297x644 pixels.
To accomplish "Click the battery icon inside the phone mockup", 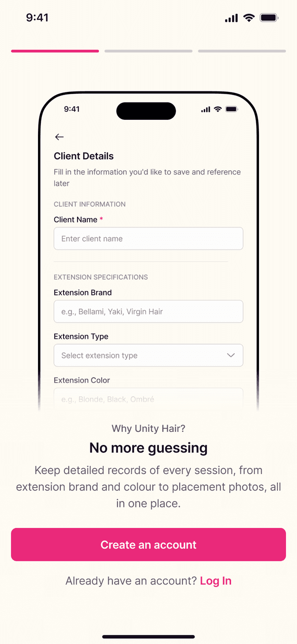I will point(232,110).
